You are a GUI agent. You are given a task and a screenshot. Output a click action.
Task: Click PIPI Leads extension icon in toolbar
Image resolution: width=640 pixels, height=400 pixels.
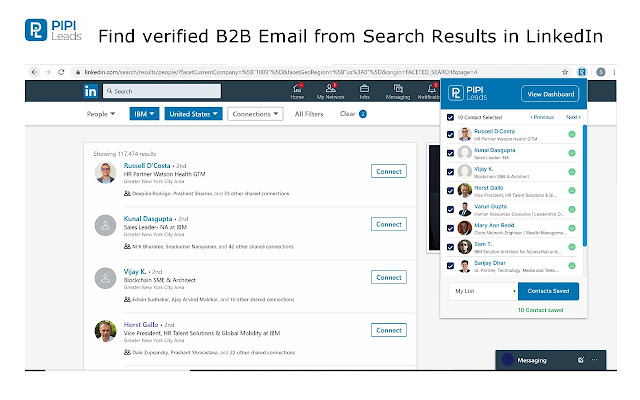tap(582, 72)
